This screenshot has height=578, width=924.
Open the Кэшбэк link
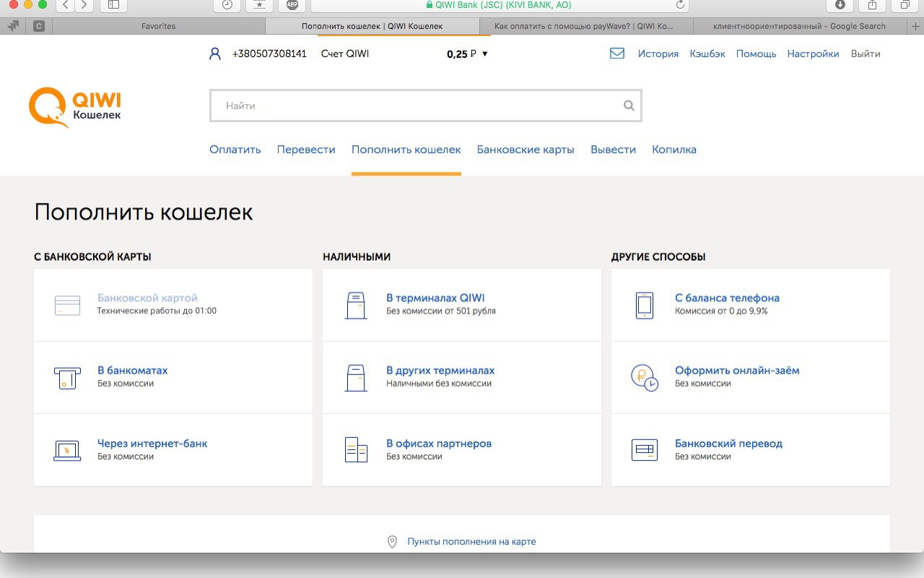(x=707, y=53)
